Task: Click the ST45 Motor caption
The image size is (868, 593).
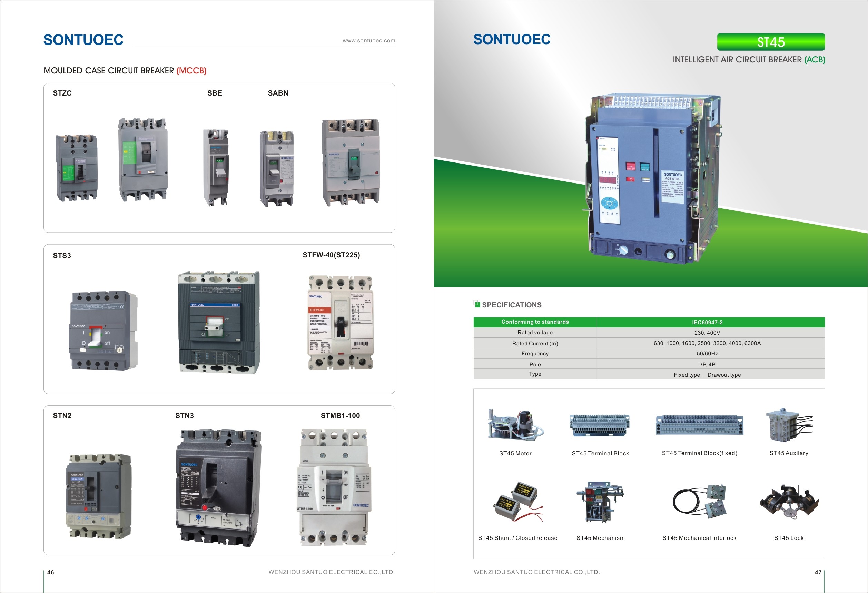Action: [x=515, y=453]
